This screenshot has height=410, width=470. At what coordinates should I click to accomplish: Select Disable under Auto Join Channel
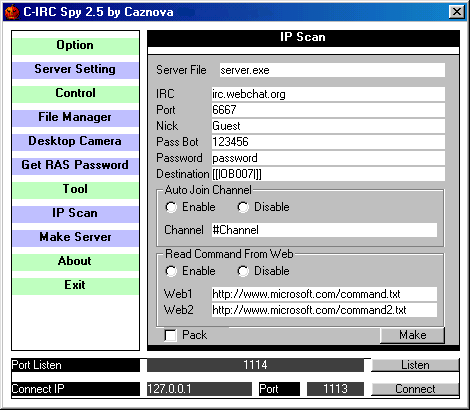pos(243,207)
